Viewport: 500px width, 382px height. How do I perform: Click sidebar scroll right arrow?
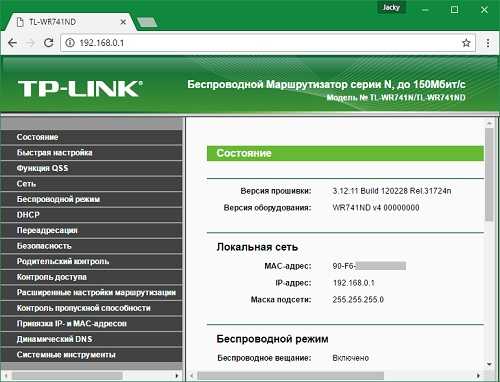(177, 376)
